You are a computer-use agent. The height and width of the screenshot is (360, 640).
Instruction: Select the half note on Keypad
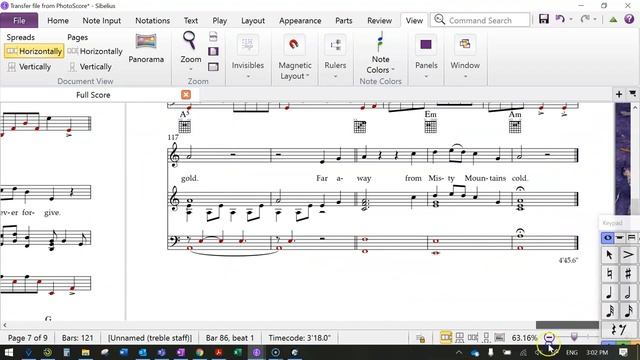628,292
